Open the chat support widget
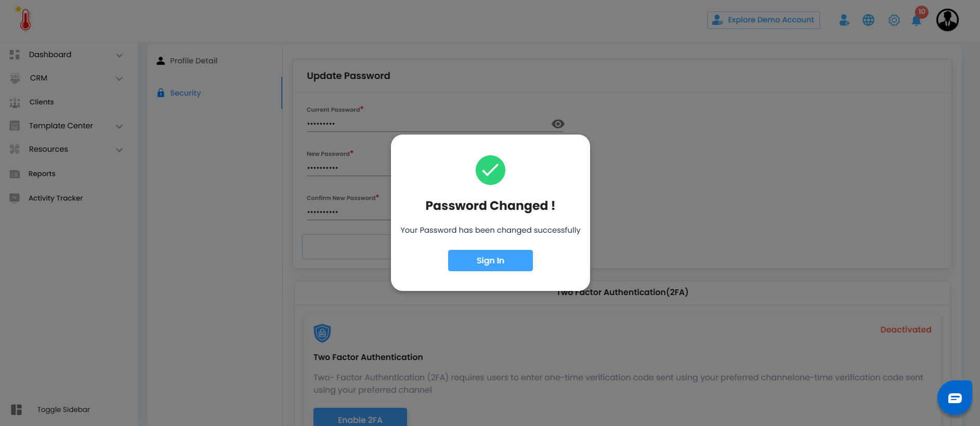The image size is (980, 426). 955,398
